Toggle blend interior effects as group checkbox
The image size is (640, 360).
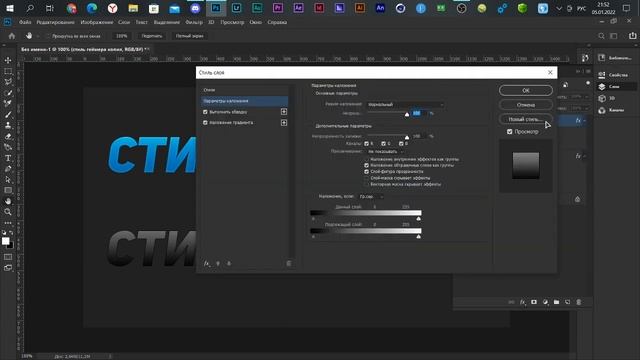pos(366,159)
